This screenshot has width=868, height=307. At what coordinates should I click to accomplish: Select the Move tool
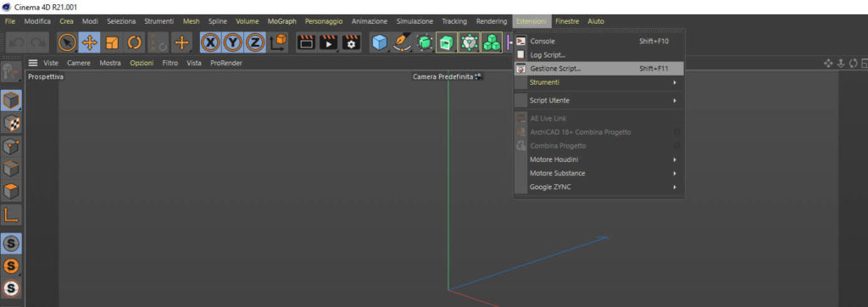89,42
